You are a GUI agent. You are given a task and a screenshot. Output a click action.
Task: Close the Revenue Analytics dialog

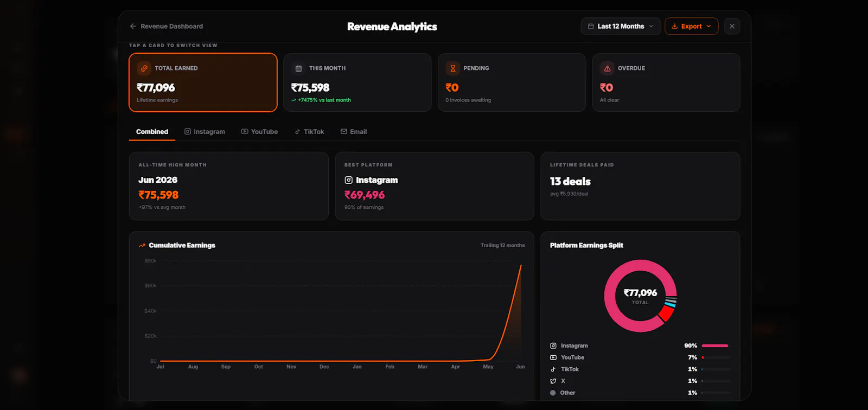click(732, 26)
